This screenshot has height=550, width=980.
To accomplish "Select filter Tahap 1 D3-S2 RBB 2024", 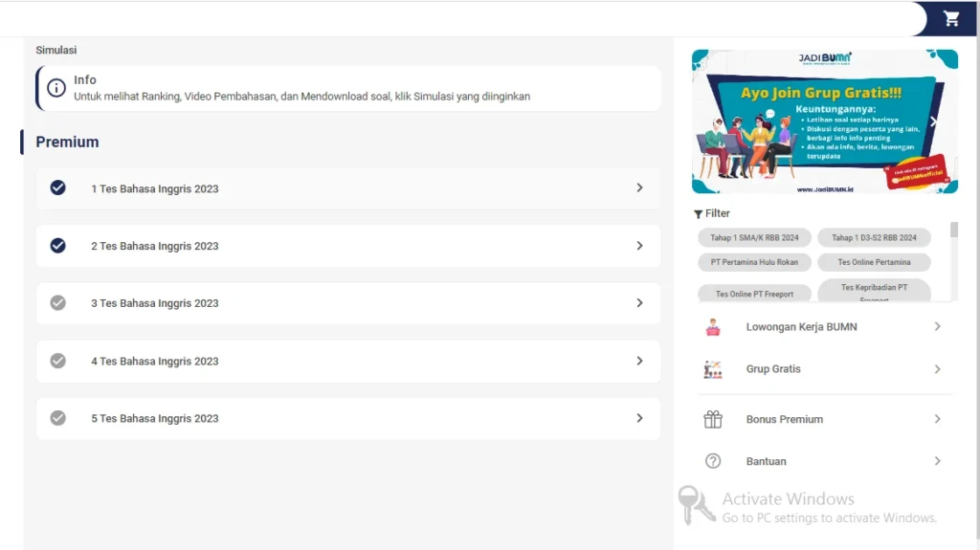I will point(874,238).
